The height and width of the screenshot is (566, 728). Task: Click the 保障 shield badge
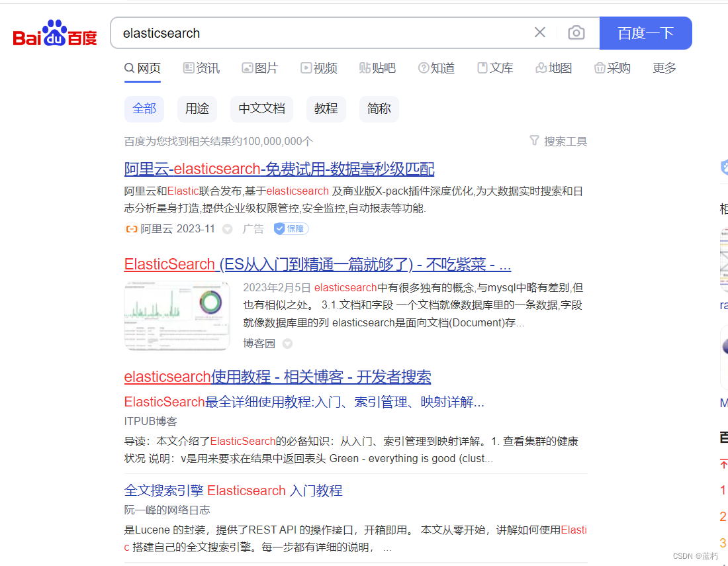click(291, 229)
